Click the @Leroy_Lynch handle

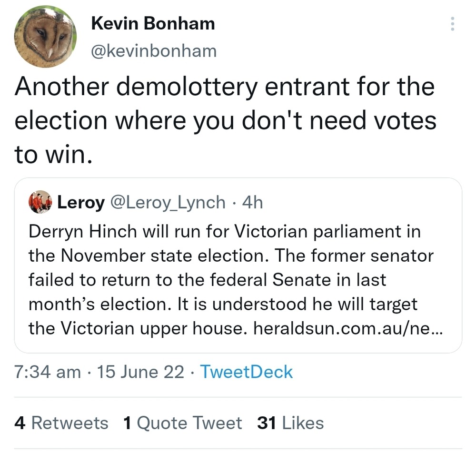168,203
